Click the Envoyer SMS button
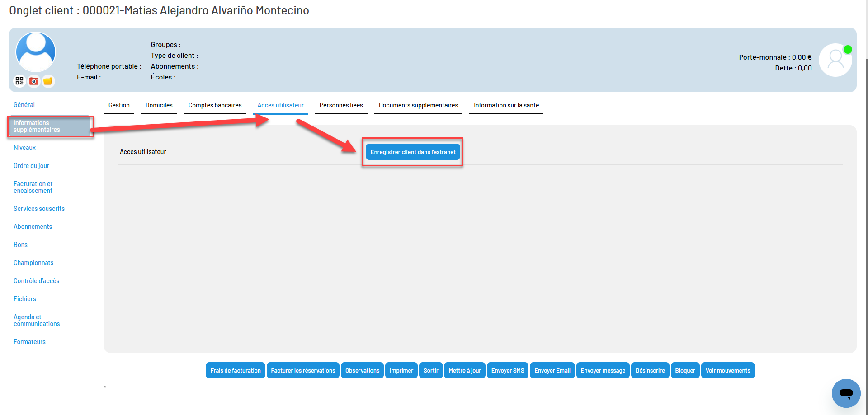Image resolution: width=868 pixels, height=415 pixels. point(507,370)
